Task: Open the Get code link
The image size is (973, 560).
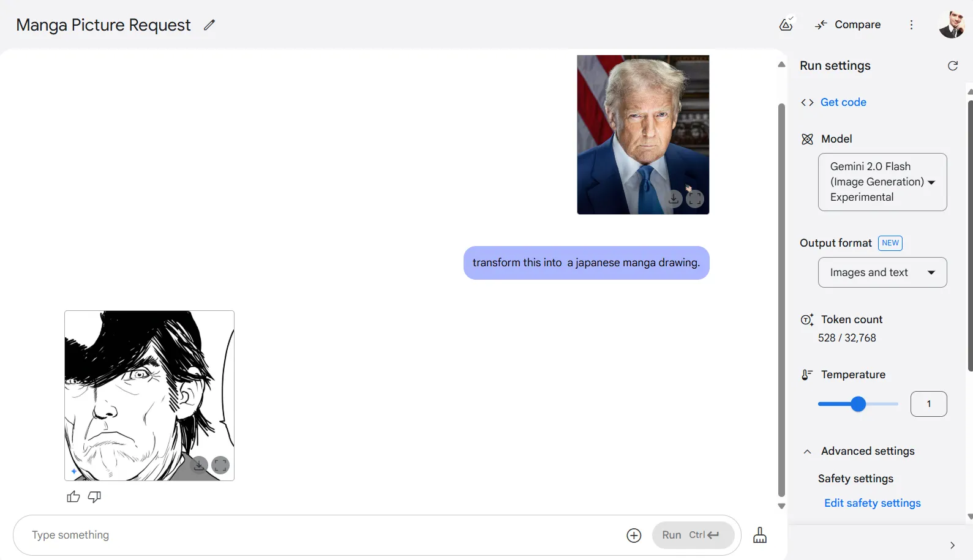Action: [x=843, y=102]
